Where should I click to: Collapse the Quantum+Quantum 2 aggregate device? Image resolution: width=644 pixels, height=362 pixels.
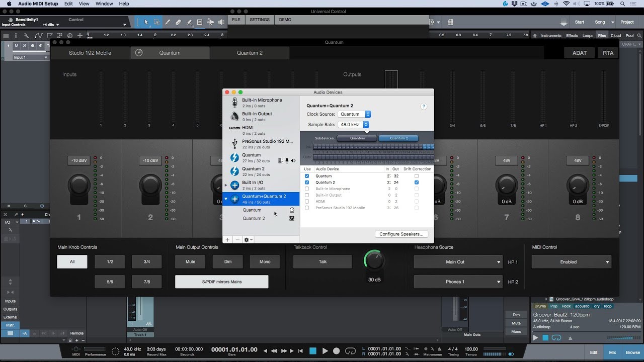(x=226, y=199)
